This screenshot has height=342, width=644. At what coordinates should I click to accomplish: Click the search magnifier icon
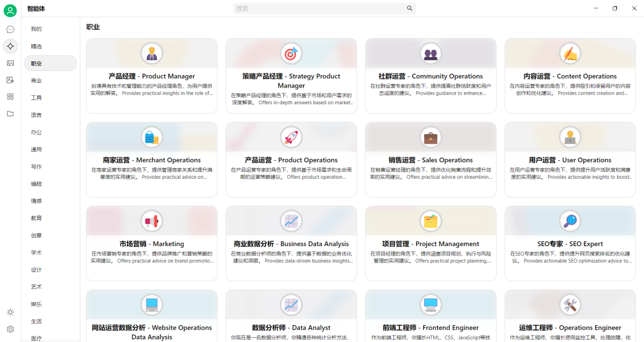click(410, 8)
